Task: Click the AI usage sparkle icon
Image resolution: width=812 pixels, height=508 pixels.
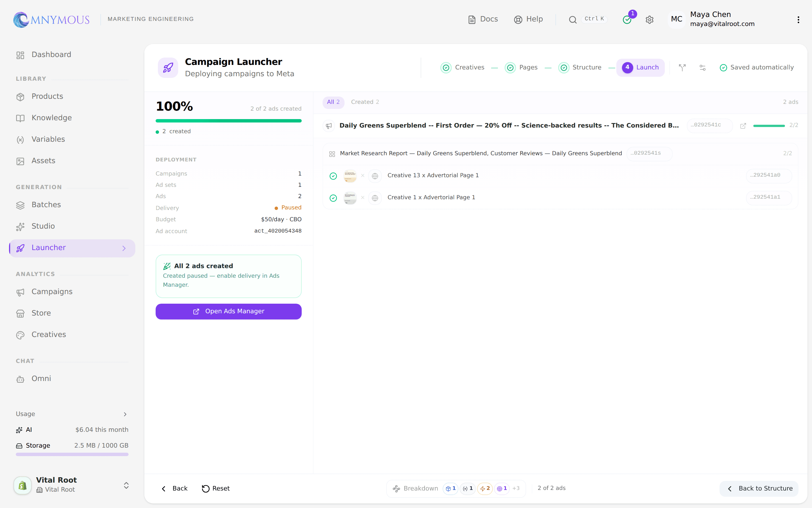Action: [19, 430]
